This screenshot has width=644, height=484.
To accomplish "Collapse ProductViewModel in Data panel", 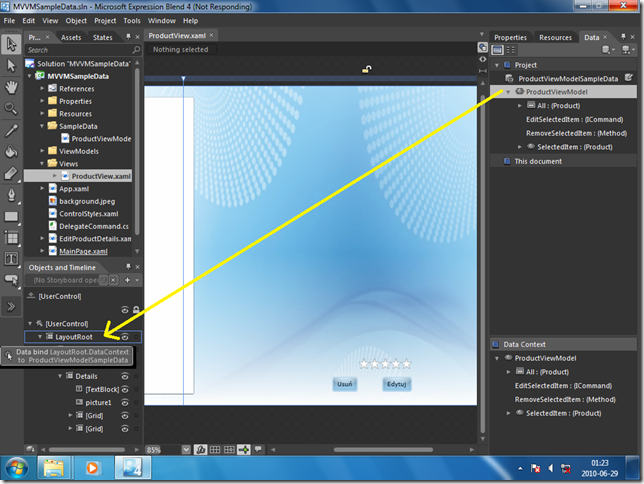I will point(508,92).
